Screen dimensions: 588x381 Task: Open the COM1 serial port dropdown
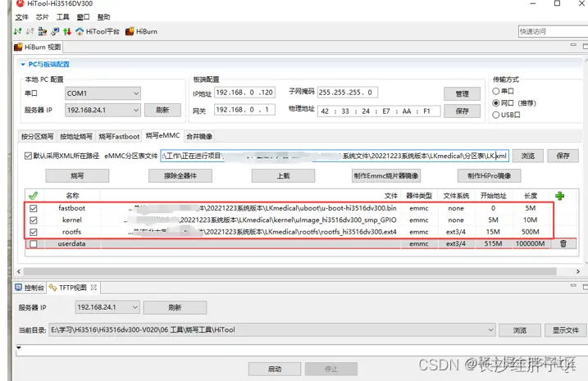(x=103, y=93)
